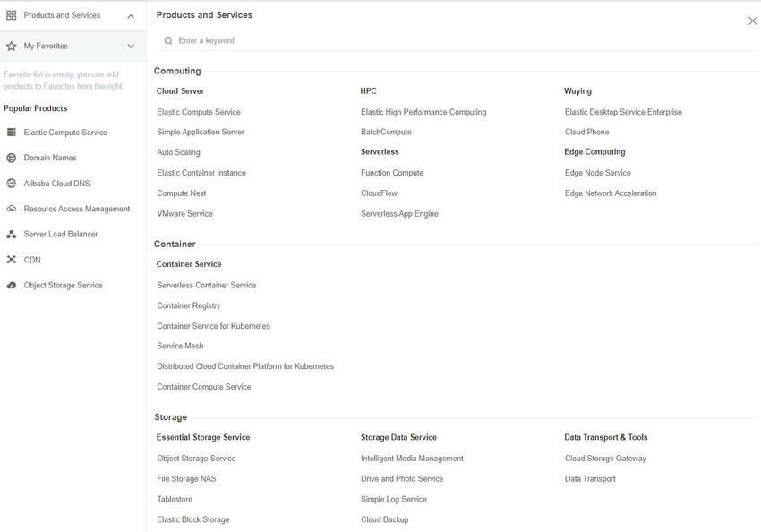761x532 pixels.
Task: Click the Domain Names globe icon
Action: click(x=13, y=158)
